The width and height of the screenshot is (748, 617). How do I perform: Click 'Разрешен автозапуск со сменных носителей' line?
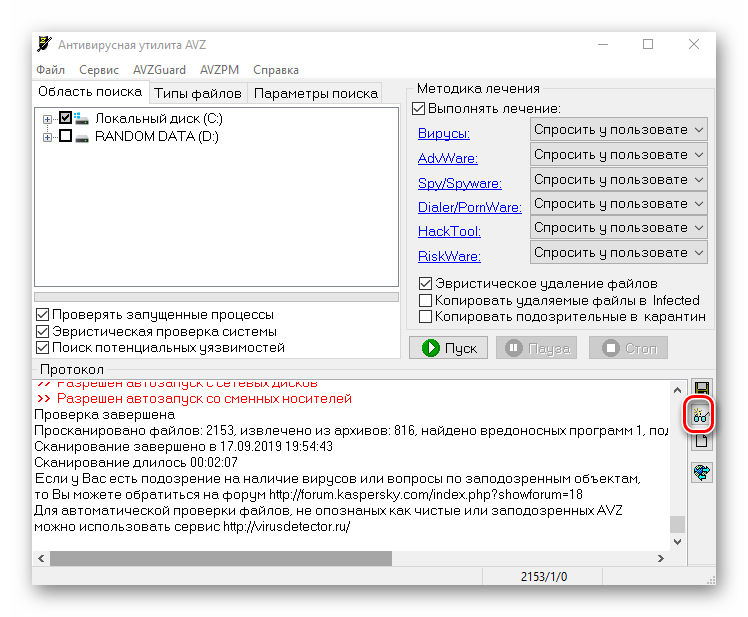[x=195, y=398]
